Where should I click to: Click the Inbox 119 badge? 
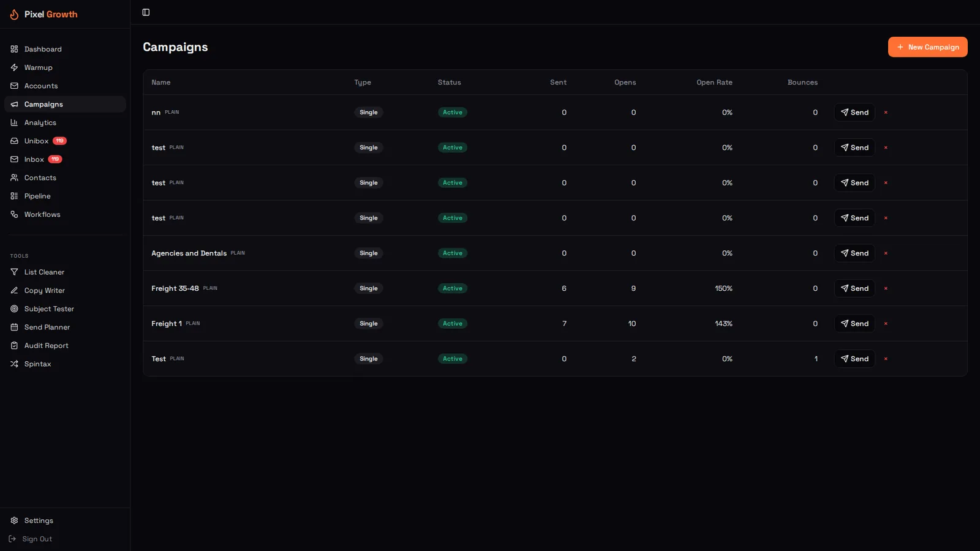pyautogui.click(x=55, y=159)
